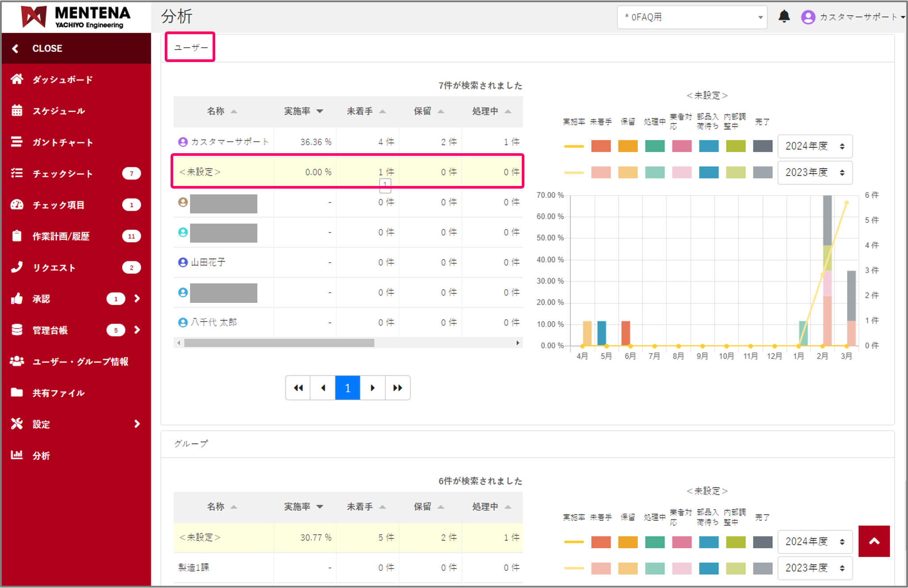Collapse the sidebar with CLOSE button
Image resolution: width=908 pixels, height=588 pixels.
click(47, 48)
